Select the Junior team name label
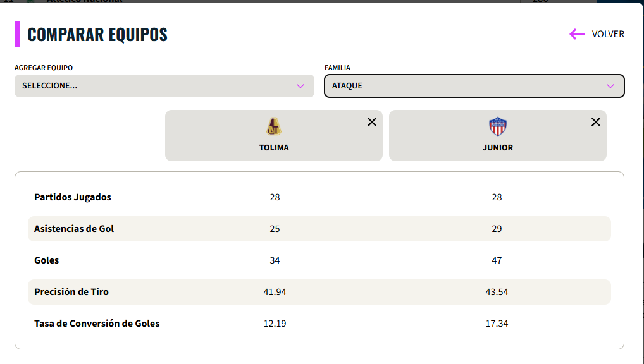 (x=498, y=148)
